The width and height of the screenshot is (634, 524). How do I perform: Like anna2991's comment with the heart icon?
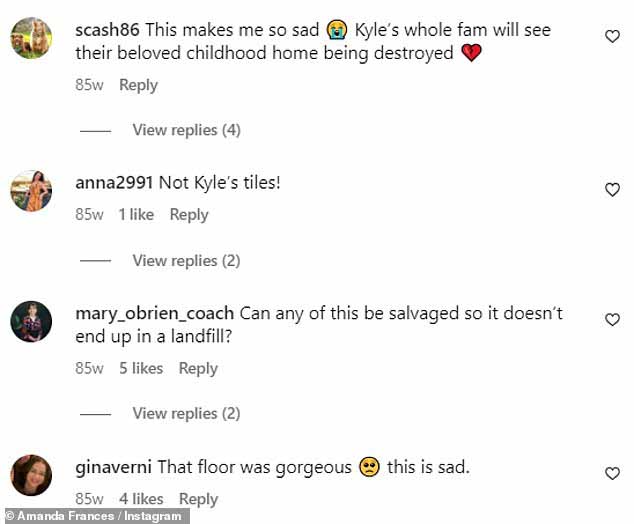(x=612, y=190)
